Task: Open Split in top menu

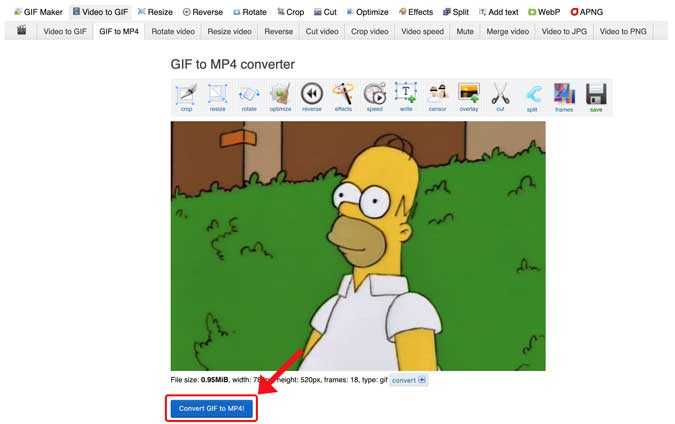Action: [456, 12]
